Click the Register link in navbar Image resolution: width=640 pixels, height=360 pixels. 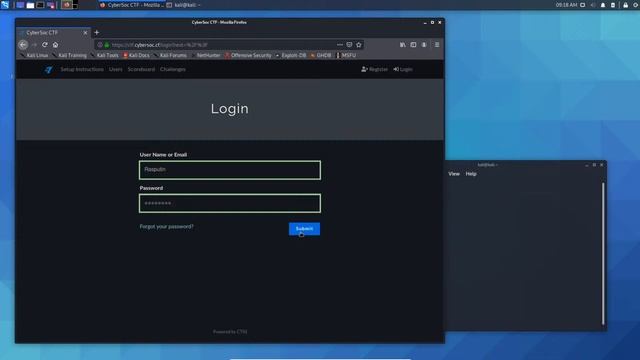[374, 69]
